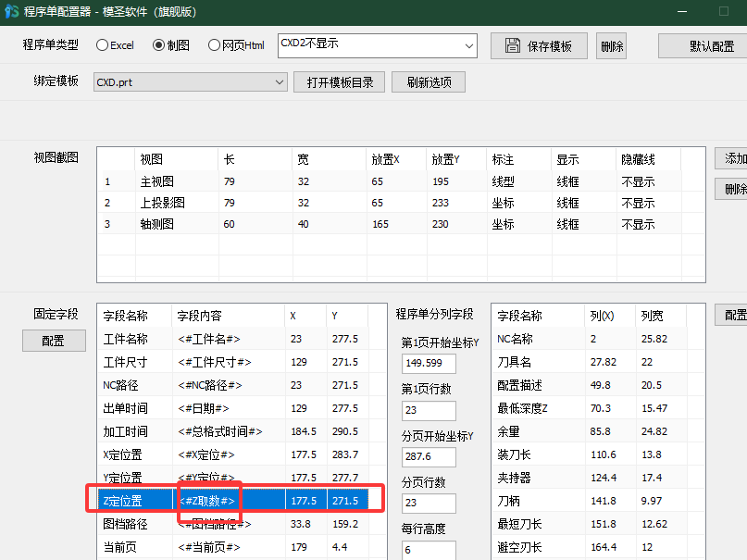The height and width of the screenshot is (560, 747).
Task: Select the 夹持器 column field row
Action: pyautogui.click(x=597, y=478)
